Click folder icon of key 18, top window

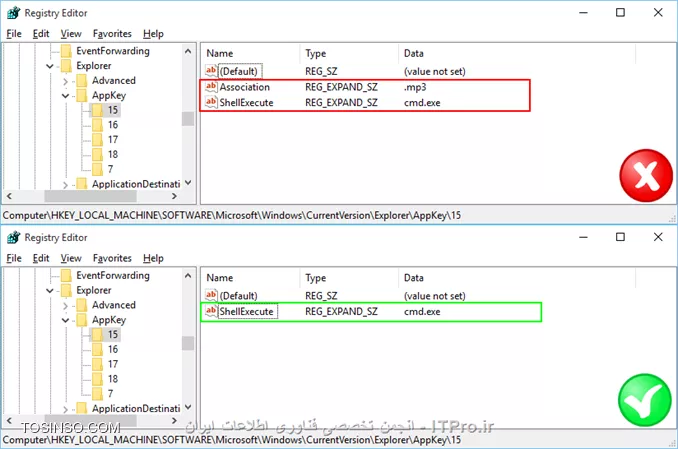(98, 154)
